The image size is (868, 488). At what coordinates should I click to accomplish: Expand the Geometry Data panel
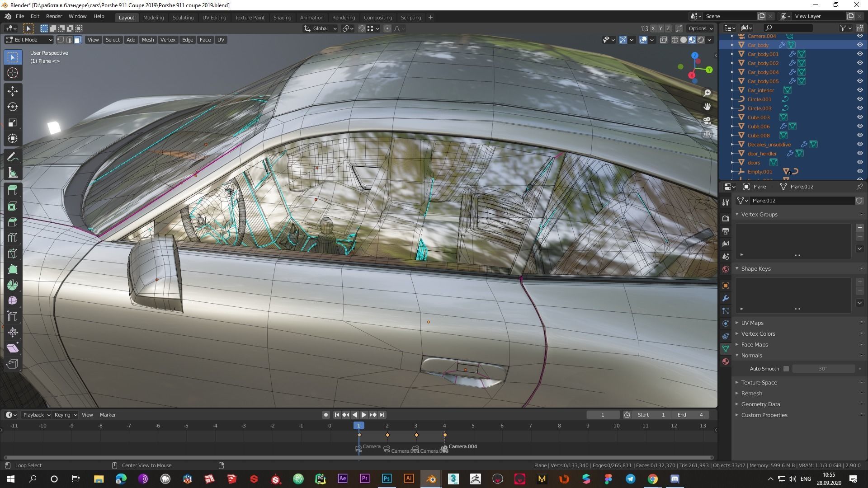(760, 404)
